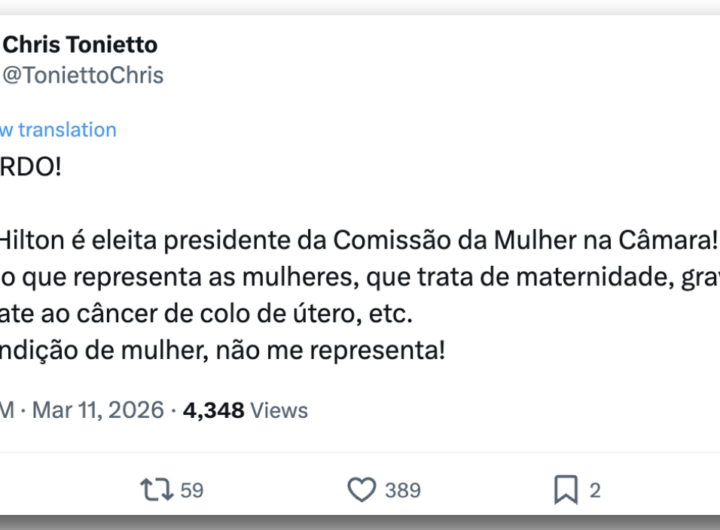Bookmark this tweet using bookmark icon
This screenshot has width=720, height=530.
tap(566, 490)
